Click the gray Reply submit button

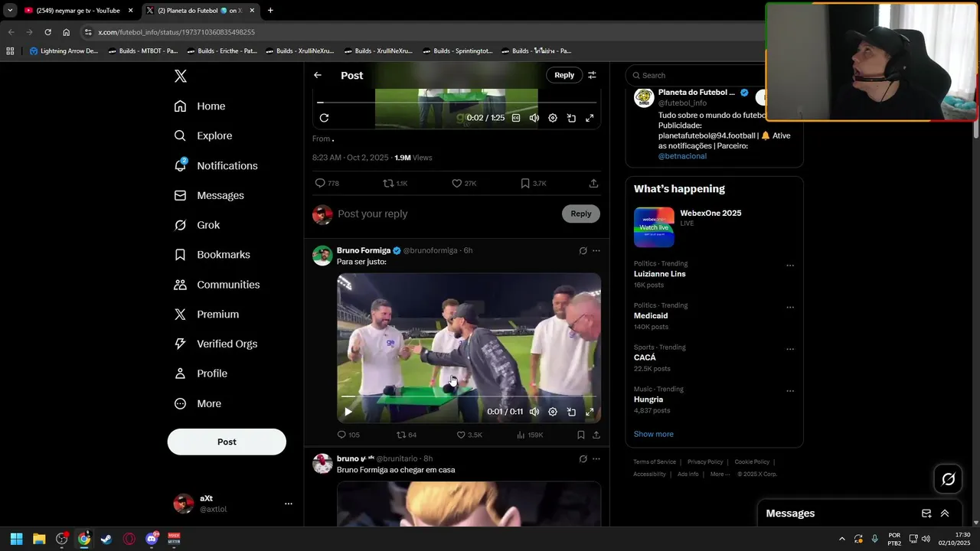point(581,214)
